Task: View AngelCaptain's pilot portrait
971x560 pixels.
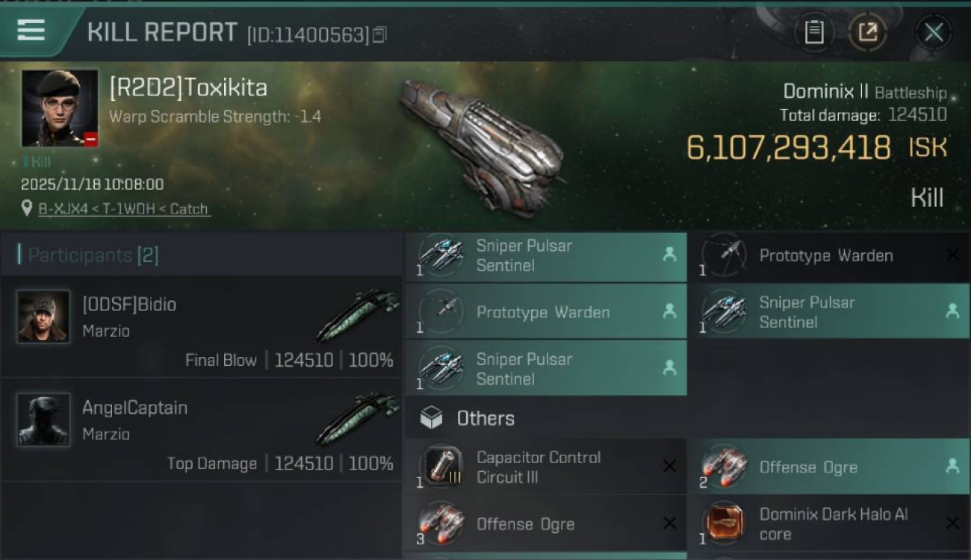Action: (x=43, y=420)
